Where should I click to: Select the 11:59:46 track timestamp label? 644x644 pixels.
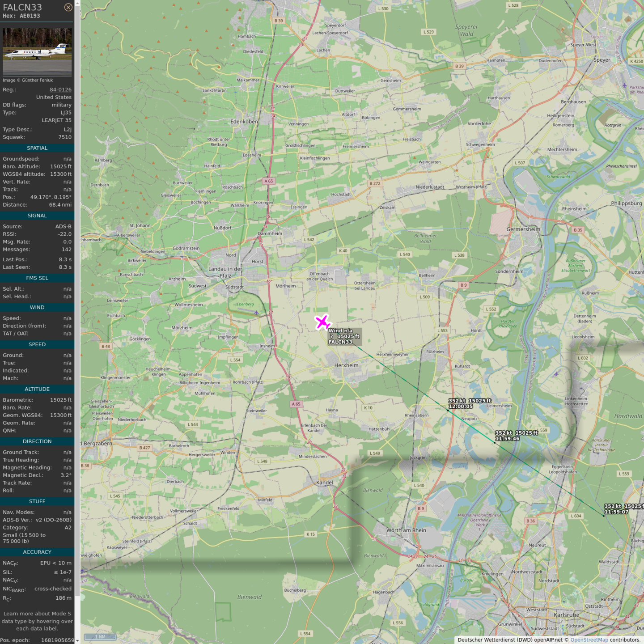coord(507,439)
